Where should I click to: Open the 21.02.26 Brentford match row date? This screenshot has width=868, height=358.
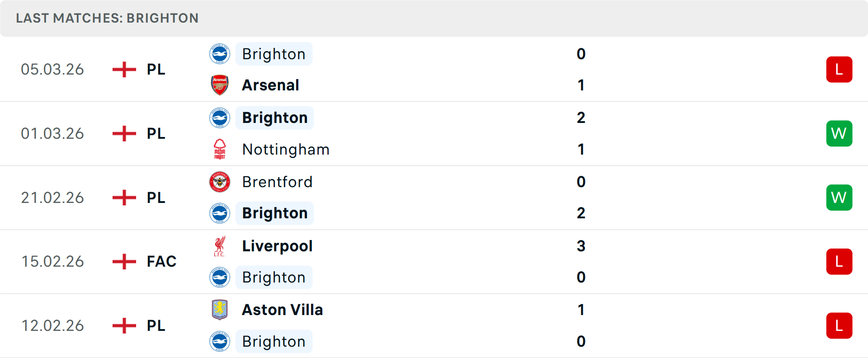52,198
